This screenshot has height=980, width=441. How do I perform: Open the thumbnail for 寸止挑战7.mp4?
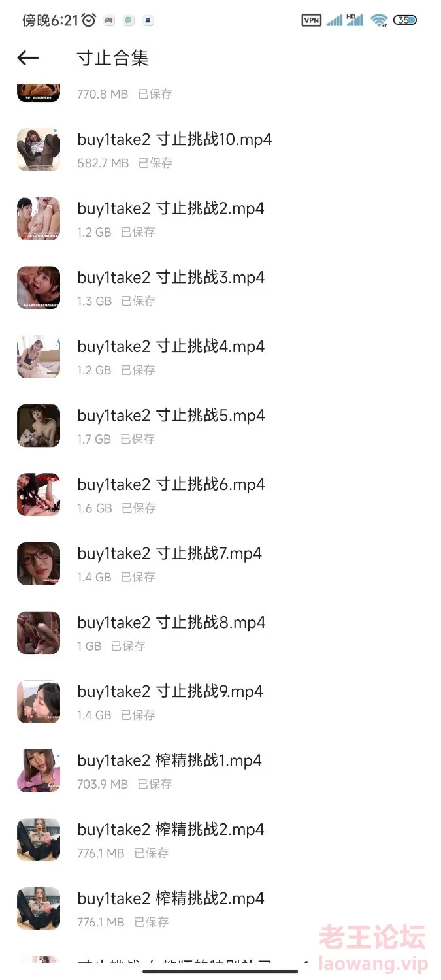click(x=39, y=563)
